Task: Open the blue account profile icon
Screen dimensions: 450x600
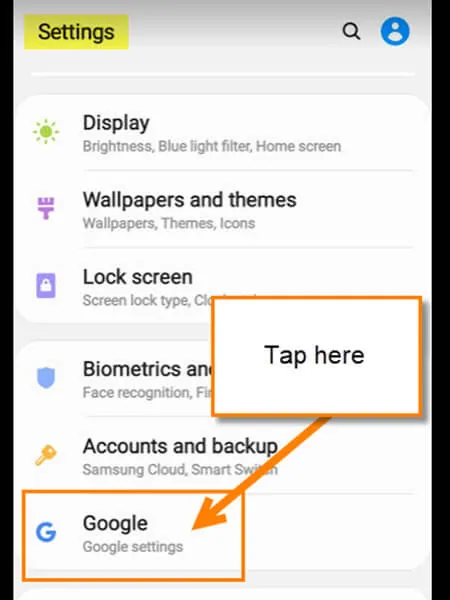Action: point(395,31)
